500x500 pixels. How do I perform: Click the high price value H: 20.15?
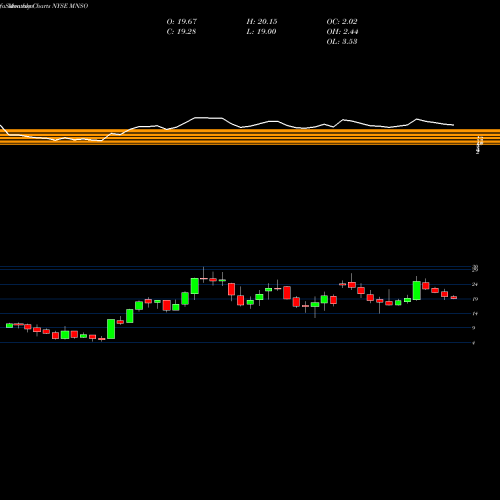[262, 22]
